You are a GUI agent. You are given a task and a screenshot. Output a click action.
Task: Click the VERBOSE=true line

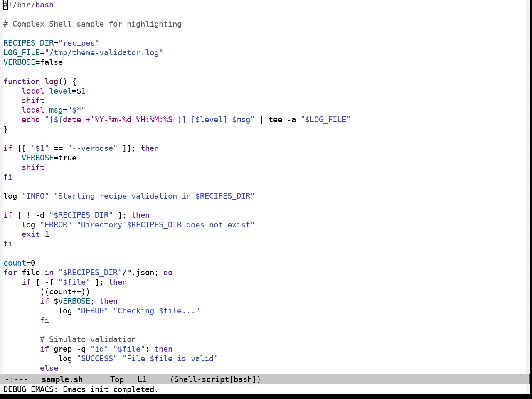point(49,158)
